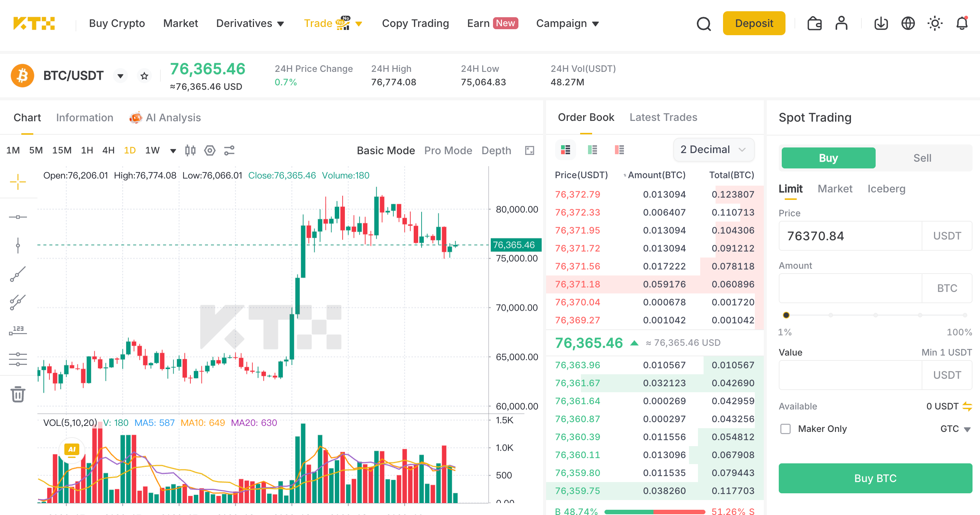Open the GTC time-in-force dropdown
This screenshot has height=515, width=980.
coord(955,429)
